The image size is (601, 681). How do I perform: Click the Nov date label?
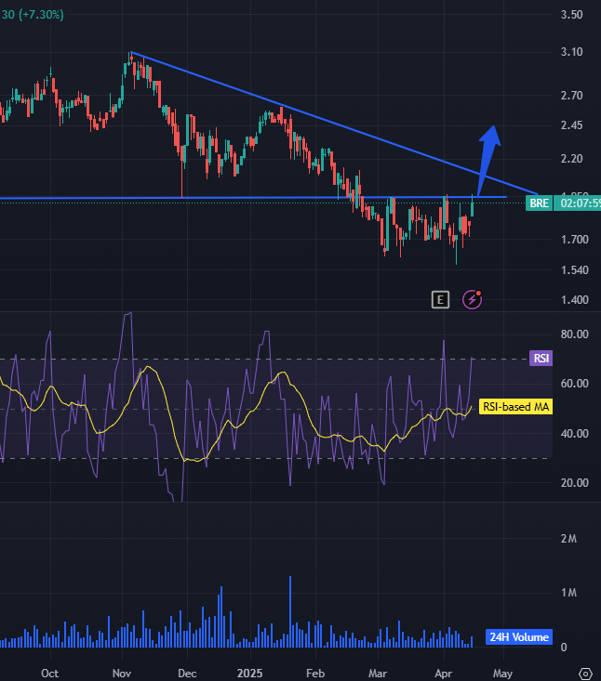tap(122, 674)
